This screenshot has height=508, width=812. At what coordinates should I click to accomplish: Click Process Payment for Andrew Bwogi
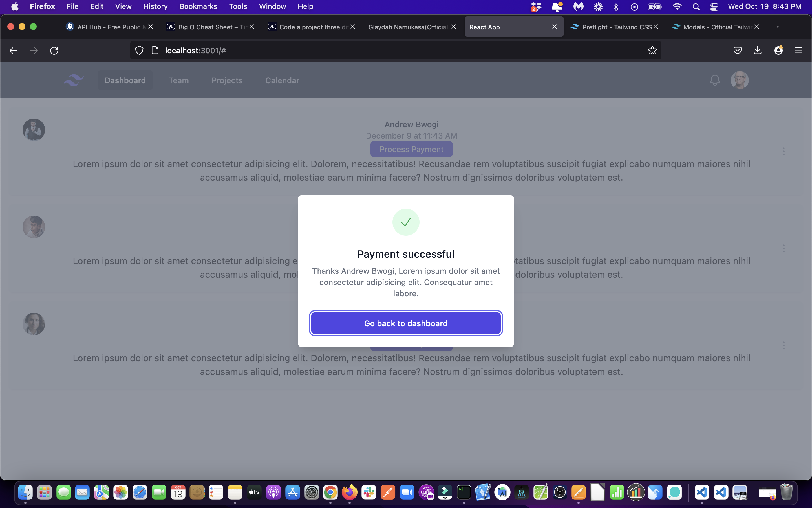click(x=411, y=149)
